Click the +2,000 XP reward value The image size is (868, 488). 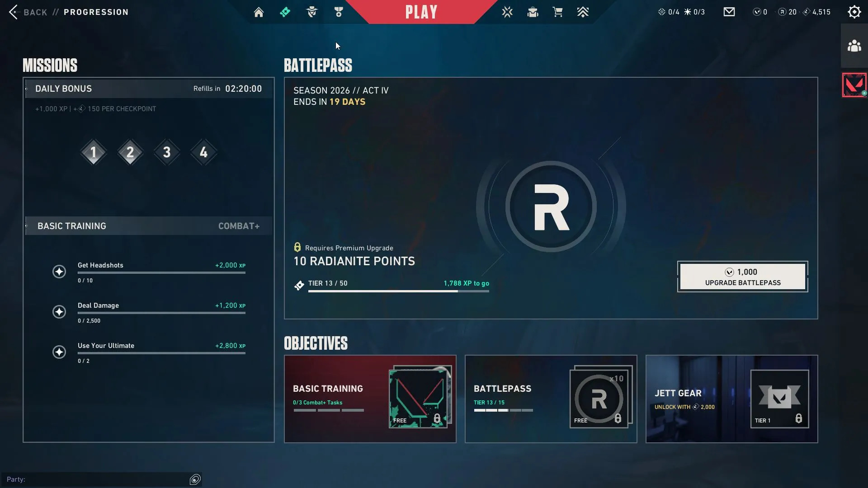coord(231,265)
